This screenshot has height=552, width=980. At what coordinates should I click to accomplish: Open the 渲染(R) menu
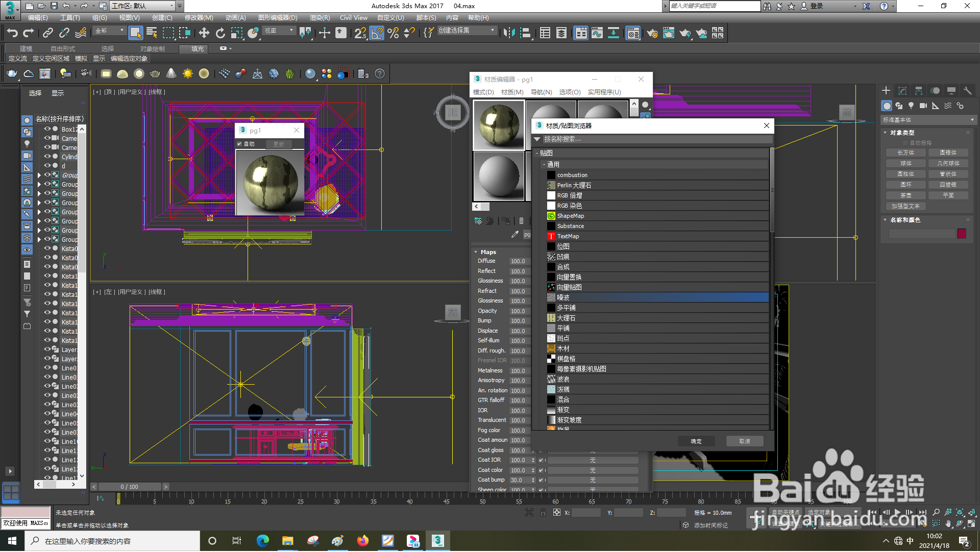click(320, 18)
